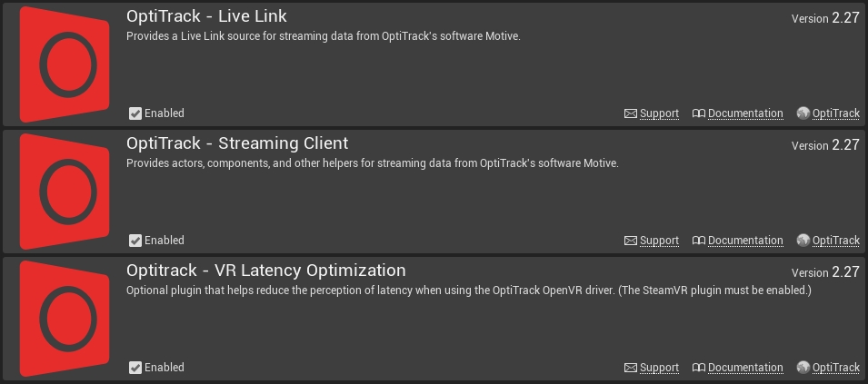Disable the OptiTrack Live Link plugin

pyautogui.click(x=135, y=113)
